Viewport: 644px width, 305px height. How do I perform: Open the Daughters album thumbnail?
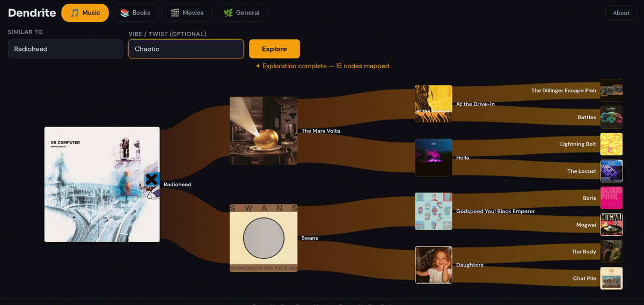(433, 265)
